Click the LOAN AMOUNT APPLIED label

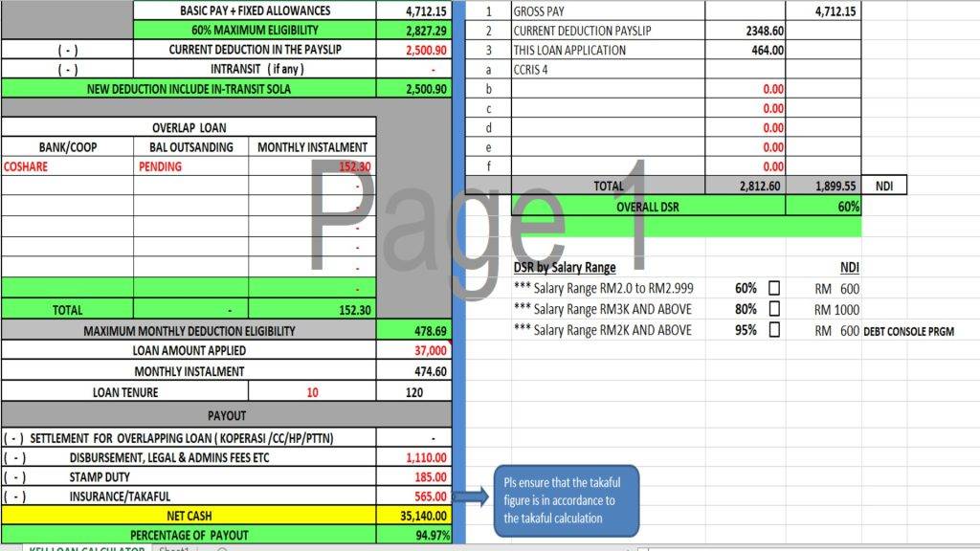[x=189, y=350]
